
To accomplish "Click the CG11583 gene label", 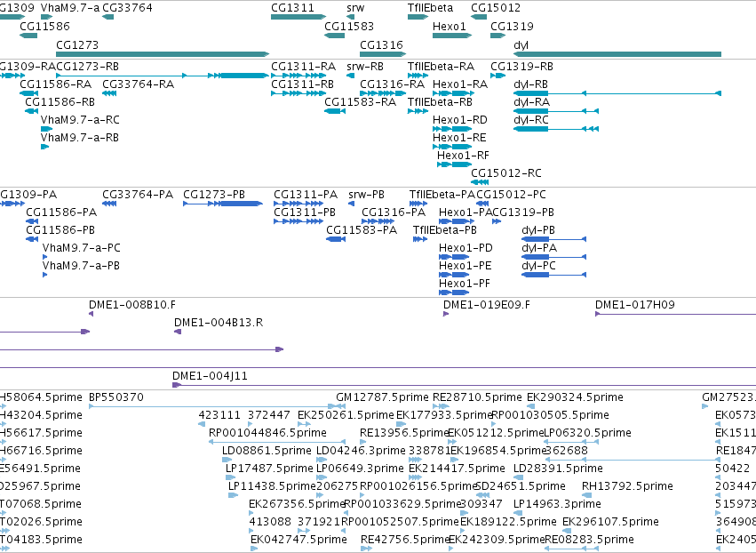I will [349, 26].
